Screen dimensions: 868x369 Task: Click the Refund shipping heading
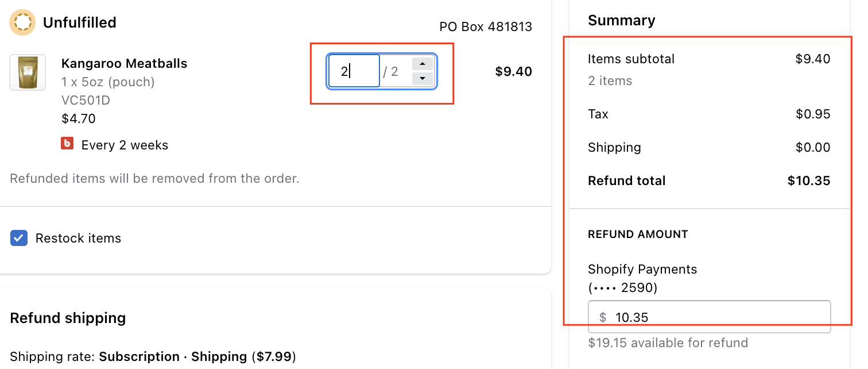point(68,318)
